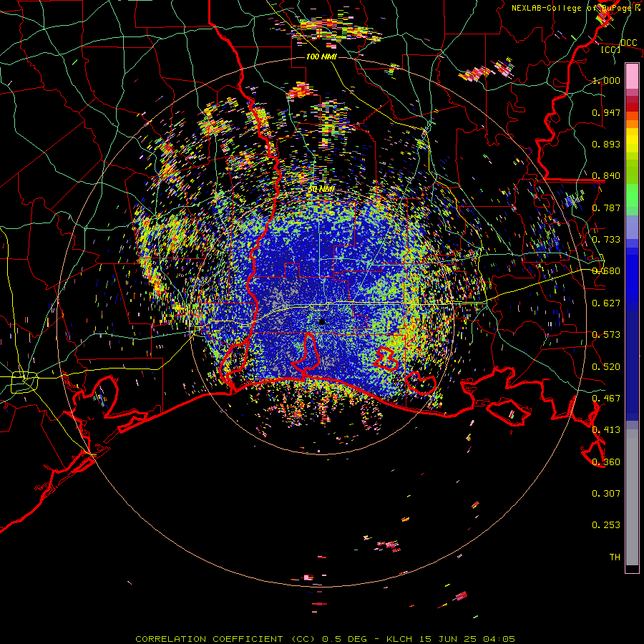Screen dimensions: 644x644
Task: Click the Correlation Coefficient caption at bottom
Action: tap(326, 639)
